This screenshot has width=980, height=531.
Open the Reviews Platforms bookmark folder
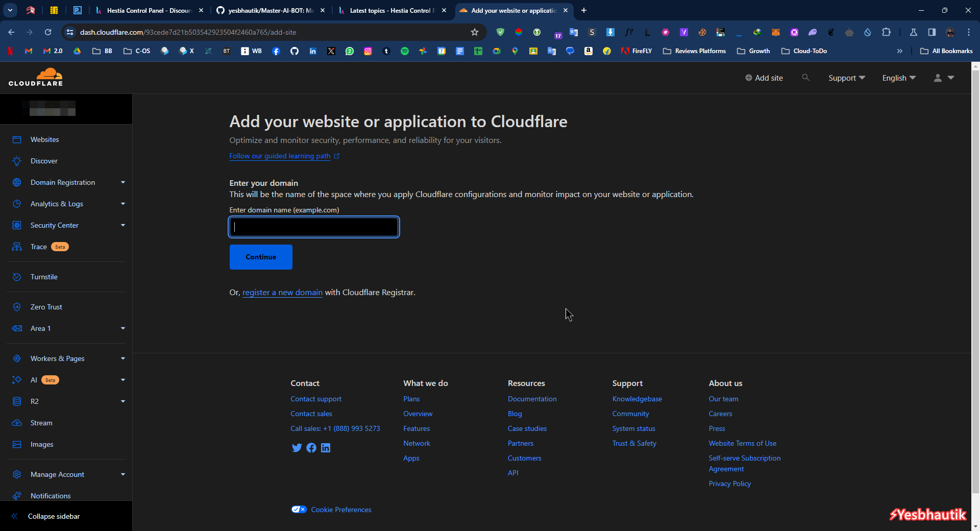point(694,51)
